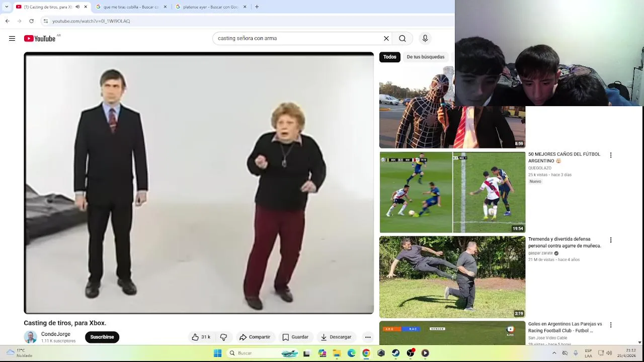Reload the YouTube page
This screenshot has width=644, height=362.
pos(31,21)
